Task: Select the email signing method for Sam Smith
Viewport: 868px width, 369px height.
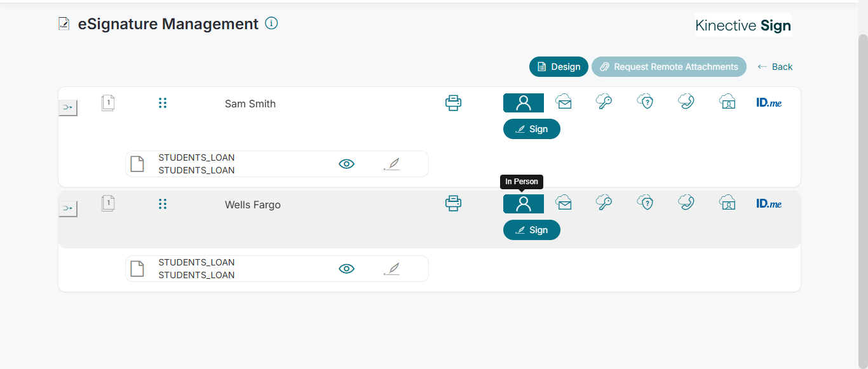Action: pyautogui.click(x=564, y=102)
